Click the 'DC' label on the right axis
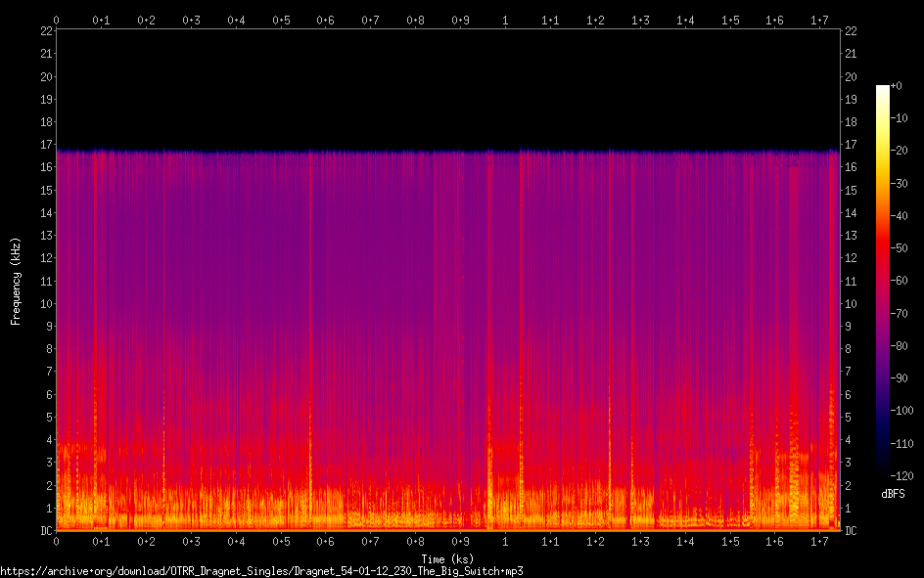The height and width of the screenshot is (578, 924). click(851, 531)
